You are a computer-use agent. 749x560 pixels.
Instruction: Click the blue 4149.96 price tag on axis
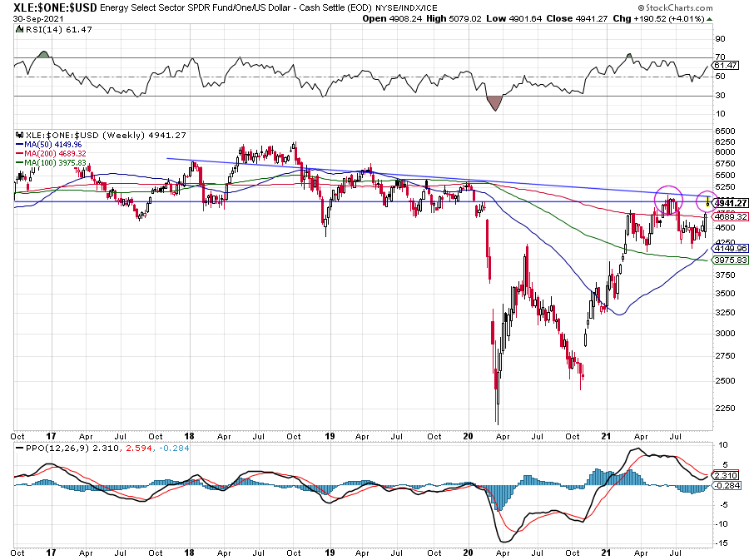coord(730,248)
